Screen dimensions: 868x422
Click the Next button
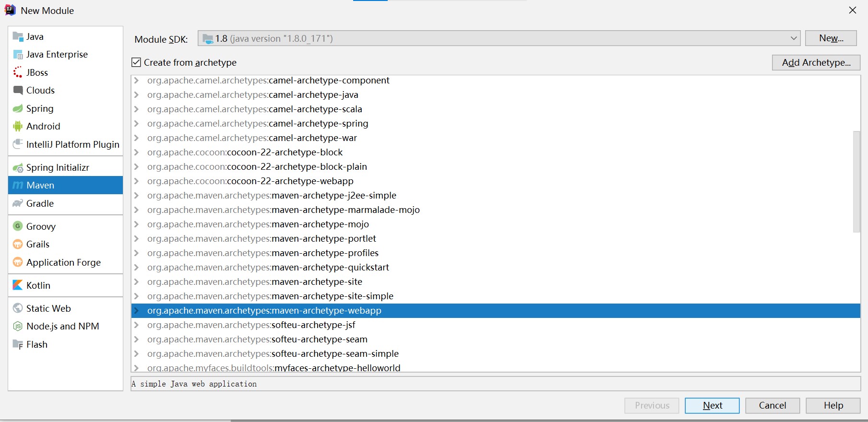pos(712,405)
